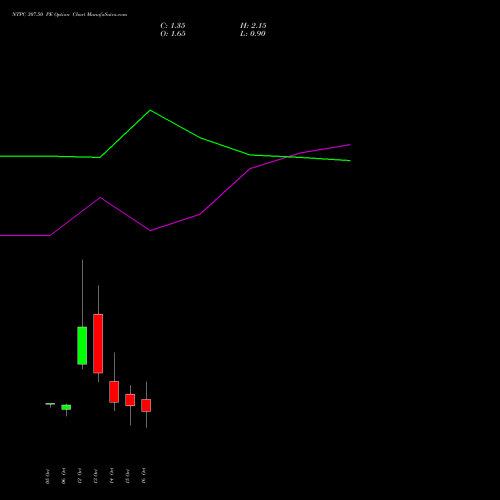Click the green indicator line at its peak
Viewport: 500px width, 500px height.
(150, 110)
